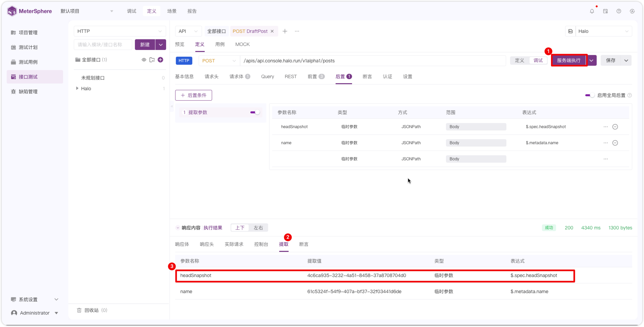Open the notification bell

(x=592, y=11)
